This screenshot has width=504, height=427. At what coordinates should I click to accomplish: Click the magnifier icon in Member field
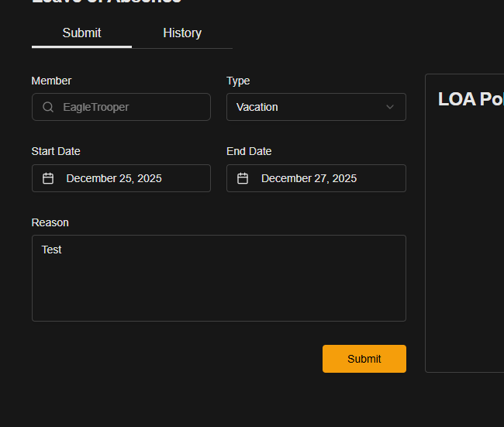(x=48, y=107)
